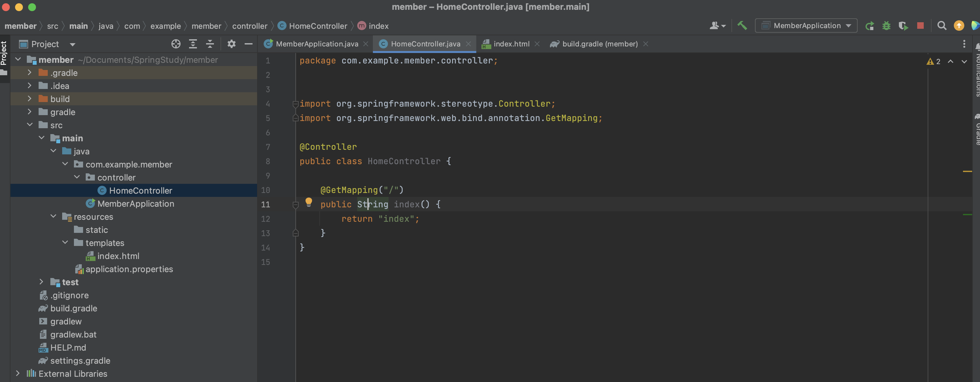Switch to build.gradle (member) tab

(599, 44)
